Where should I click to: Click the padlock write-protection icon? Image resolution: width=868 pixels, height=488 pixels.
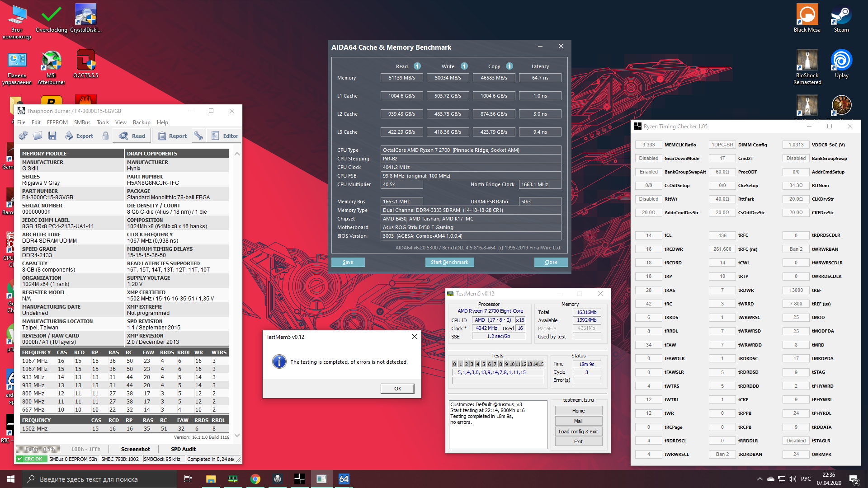tap(105, 136)
